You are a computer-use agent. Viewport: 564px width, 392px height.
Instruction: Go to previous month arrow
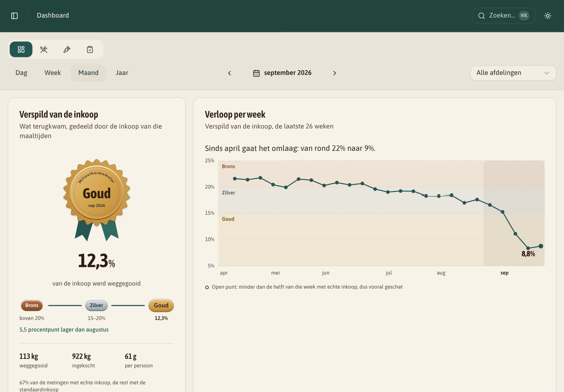coord(229,73)
